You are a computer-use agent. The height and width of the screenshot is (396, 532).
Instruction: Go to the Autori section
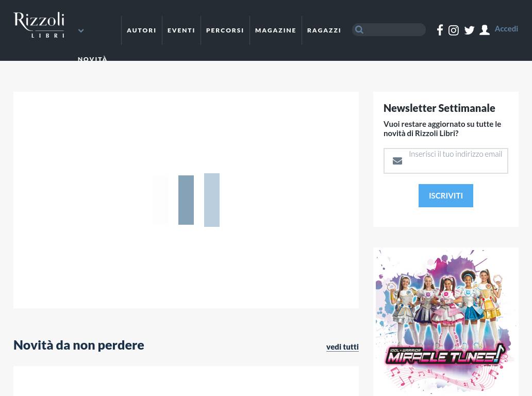[x=141, y=30]
